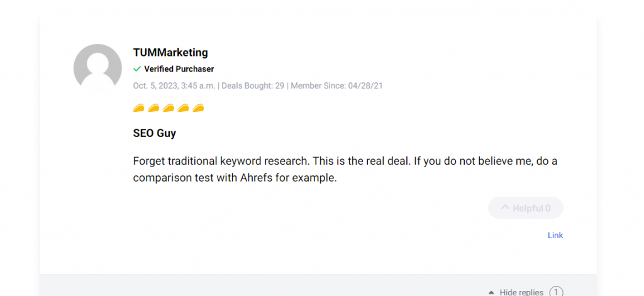Open the TUMMarketing reviewer profile name

170,53
